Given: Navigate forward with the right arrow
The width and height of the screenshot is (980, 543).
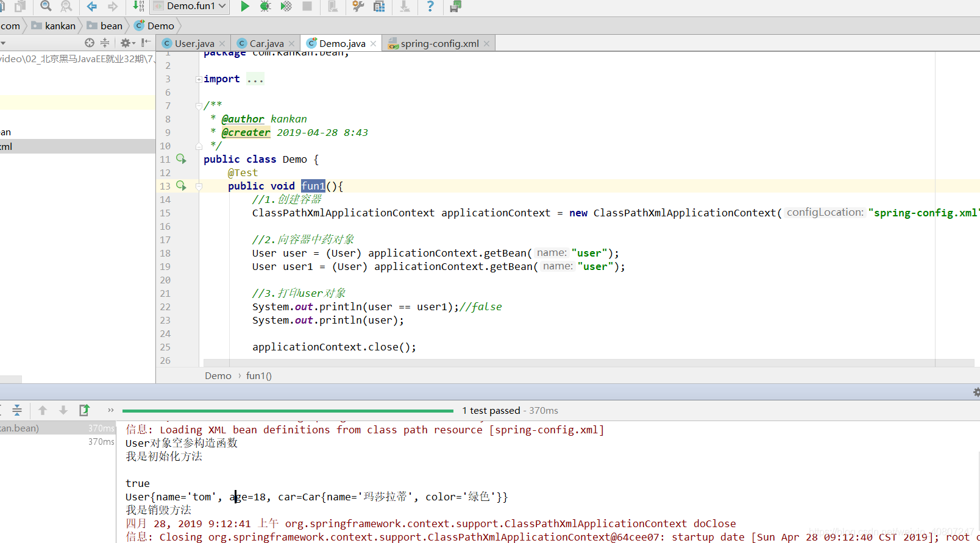Looking at the screenshot, I should (x=113, y=6).
